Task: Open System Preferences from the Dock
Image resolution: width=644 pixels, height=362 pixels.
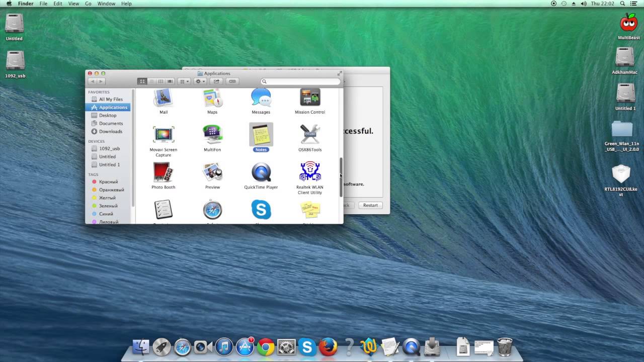Action: point(286,347)
